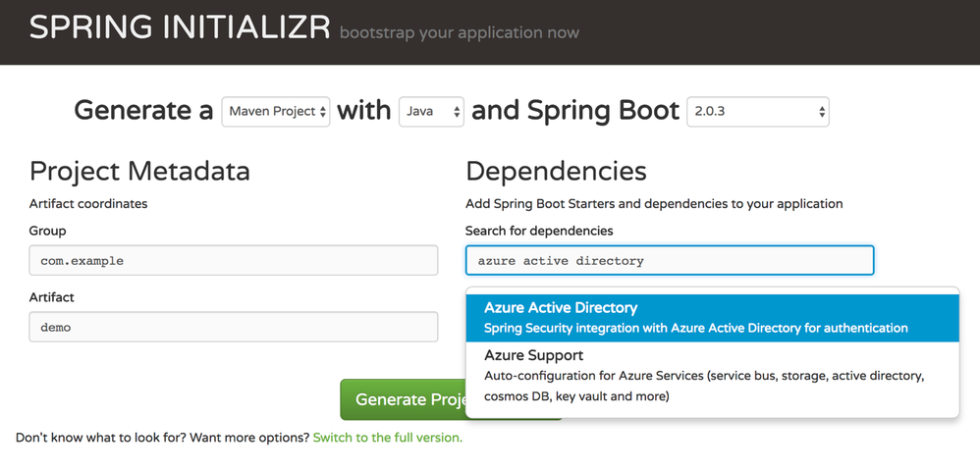Screen dimensions: 980x470
Task: Click the Dependencies heading
Action: 556,171
